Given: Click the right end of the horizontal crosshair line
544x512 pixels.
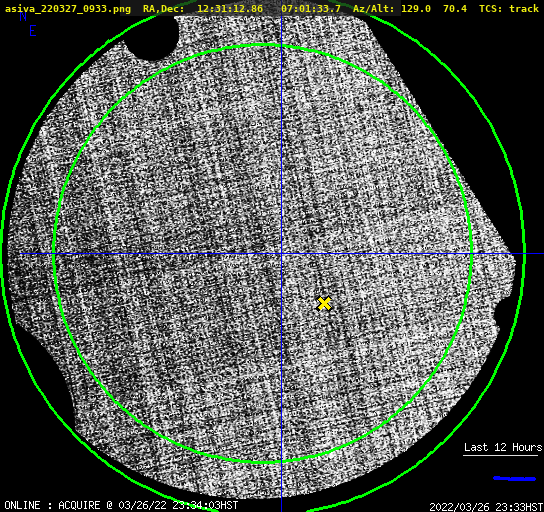Looking at the screenshot, I should [x=541, y=254].
